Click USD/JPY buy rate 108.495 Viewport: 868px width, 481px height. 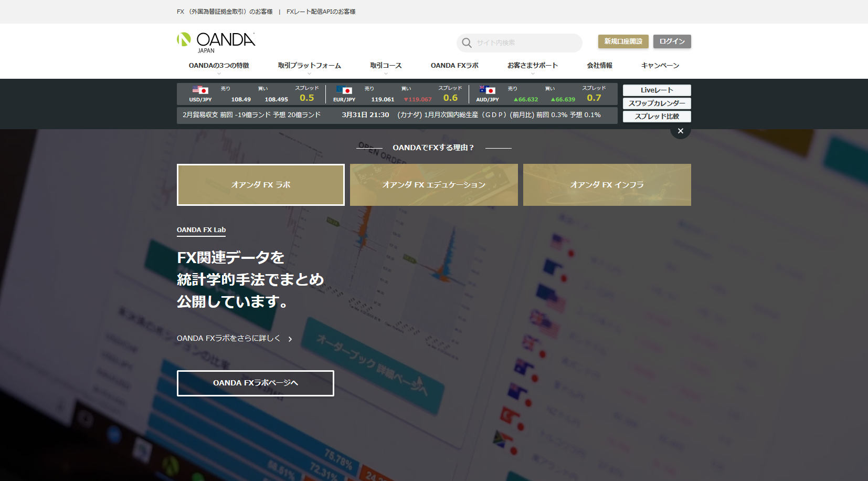(277, 100)
